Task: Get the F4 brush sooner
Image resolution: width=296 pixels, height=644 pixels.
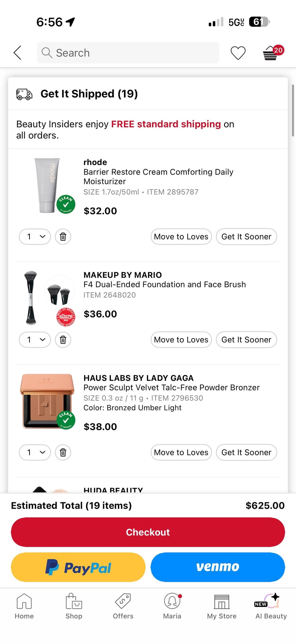Action: (246, 340)
